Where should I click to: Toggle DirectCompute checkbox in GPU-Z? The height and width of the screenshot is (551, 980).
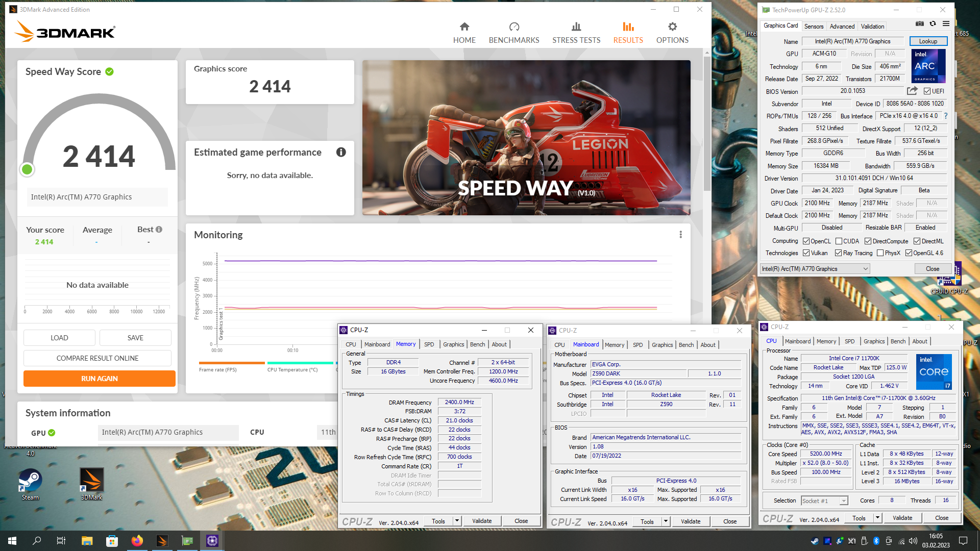[868, 241]
